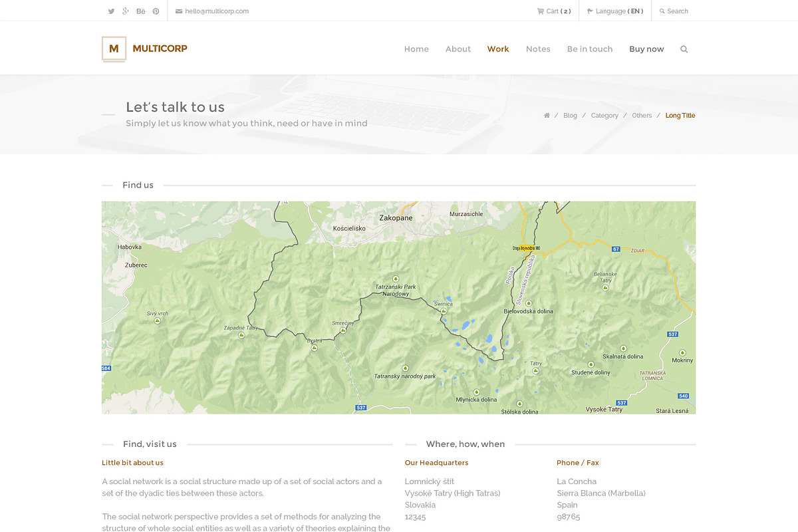Open the Google Plus social icon
This screenshot has height=532, width=798.
(x=125, y=11)
